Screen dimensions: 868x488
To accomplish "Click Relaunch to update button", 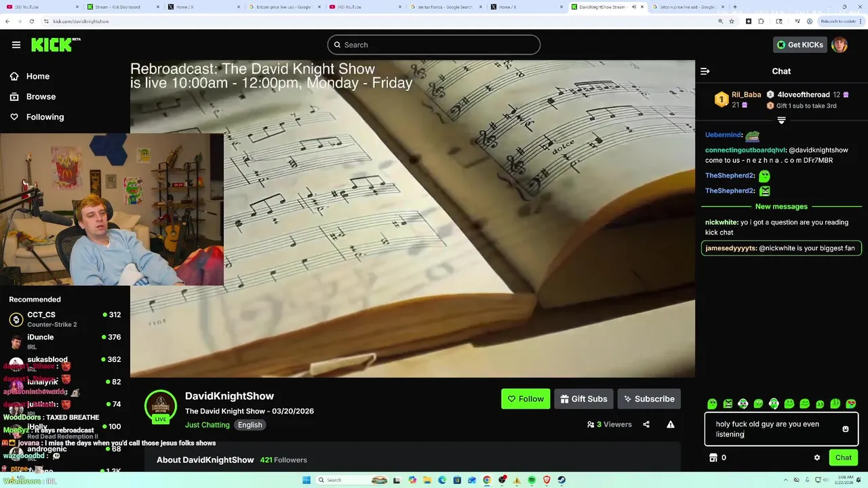I will (x=838, y=21).
